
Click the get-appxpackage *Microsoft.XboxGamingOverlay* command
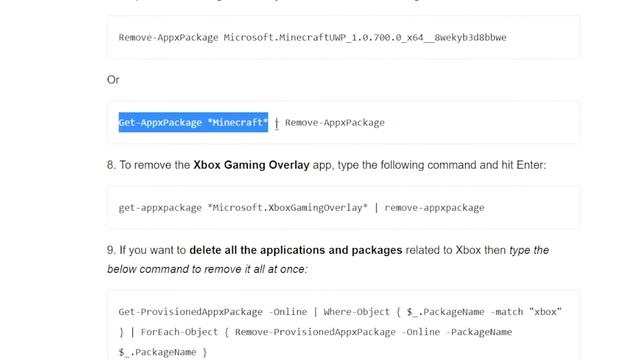point(301,208)
